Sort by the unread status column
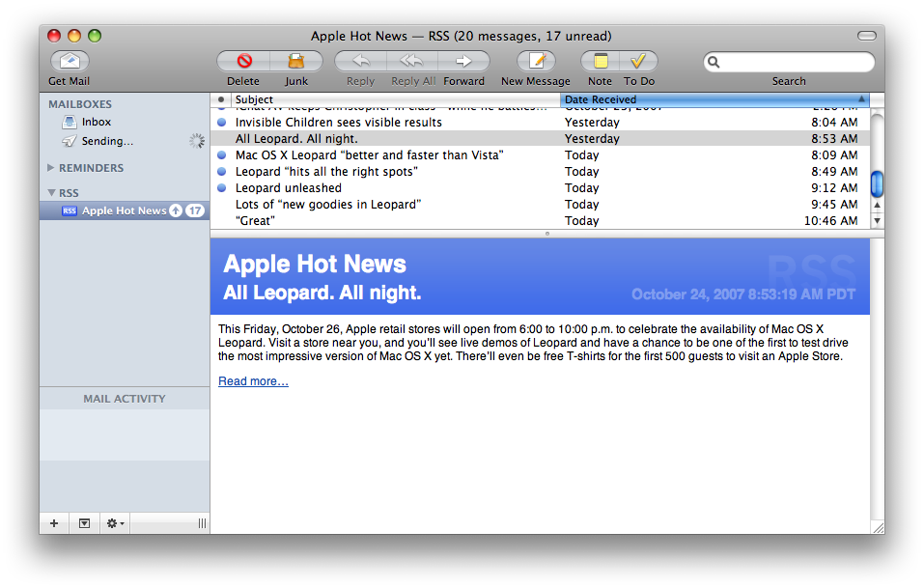924x588 pixels. [x=221, y=99]
